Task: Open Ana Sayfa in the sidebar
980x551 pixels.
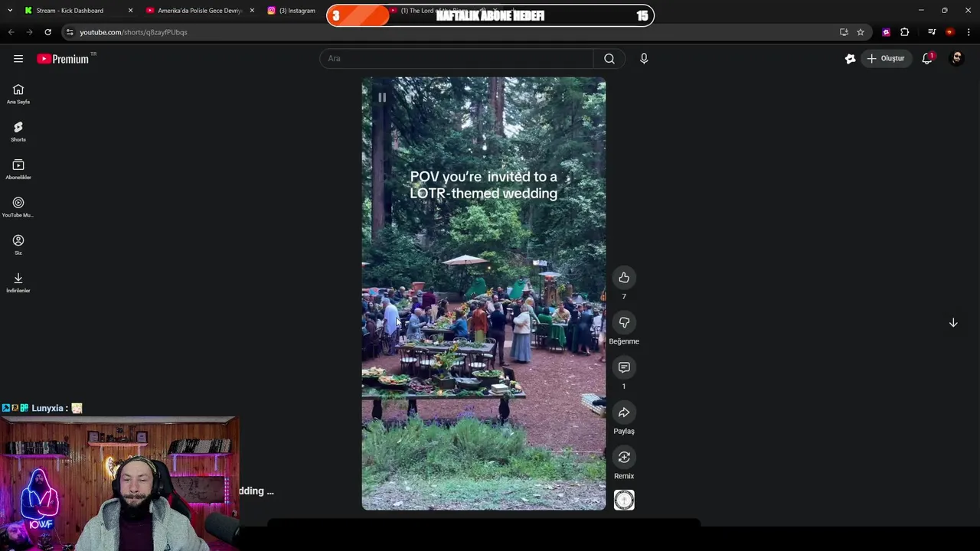Action: point(18,94)
